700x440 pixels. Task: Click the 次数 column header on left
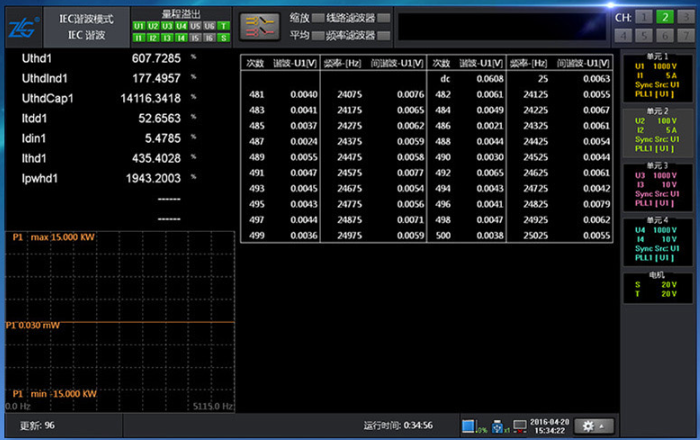255,63
